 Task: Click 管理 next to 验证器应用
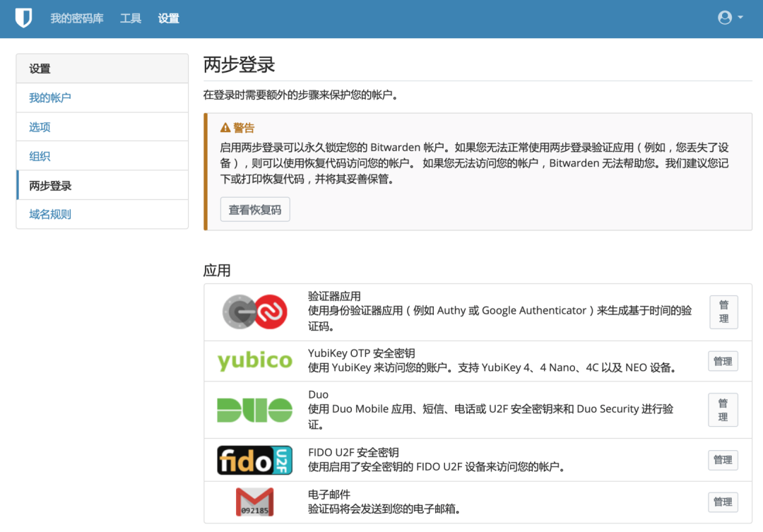click(x=723, y=312)
